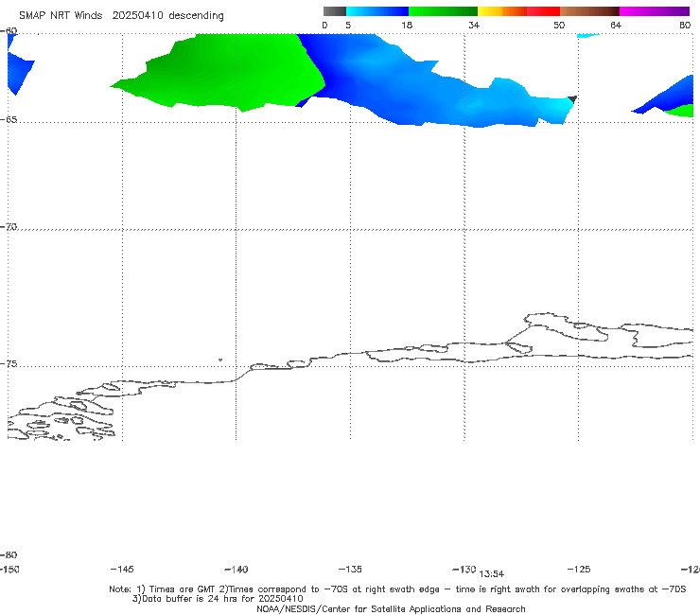Click the color bar label '18'

pyautogui.click(x=407, y=26)
